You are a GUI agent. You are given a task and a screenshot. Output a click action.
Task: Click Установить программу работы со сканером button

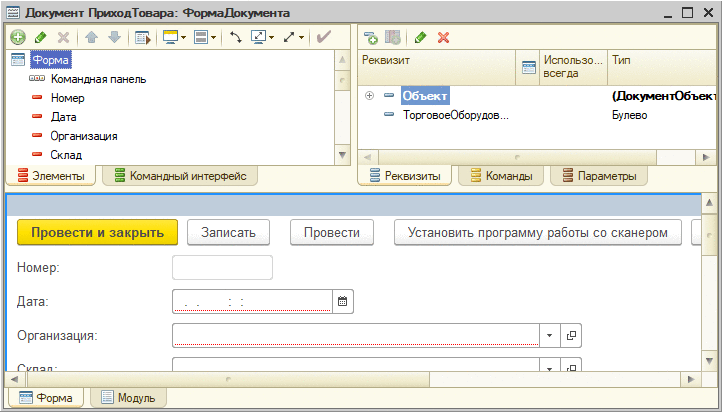pos(538,232)
